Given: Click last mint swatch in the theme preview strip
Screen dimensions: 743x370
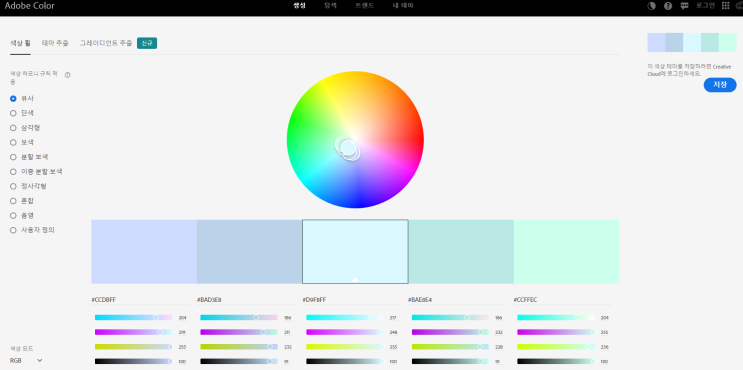Looking at the screenshot, I should click(727, 42).
